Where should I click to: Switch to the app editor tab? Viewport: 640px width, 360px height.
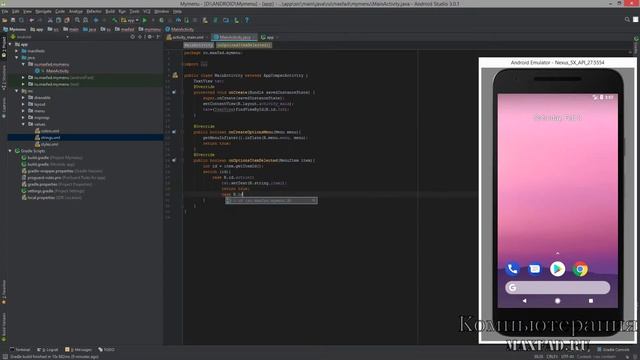[268, 37]
